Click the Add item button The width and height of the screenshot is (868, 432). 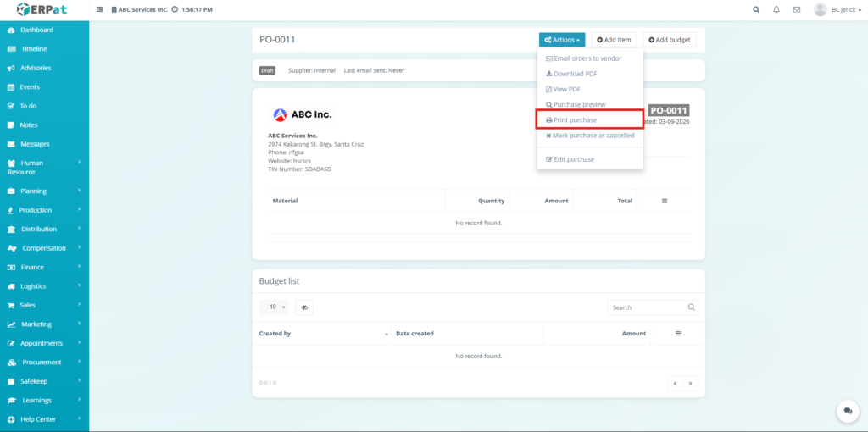pyautogui.click(x=614, y=40)
